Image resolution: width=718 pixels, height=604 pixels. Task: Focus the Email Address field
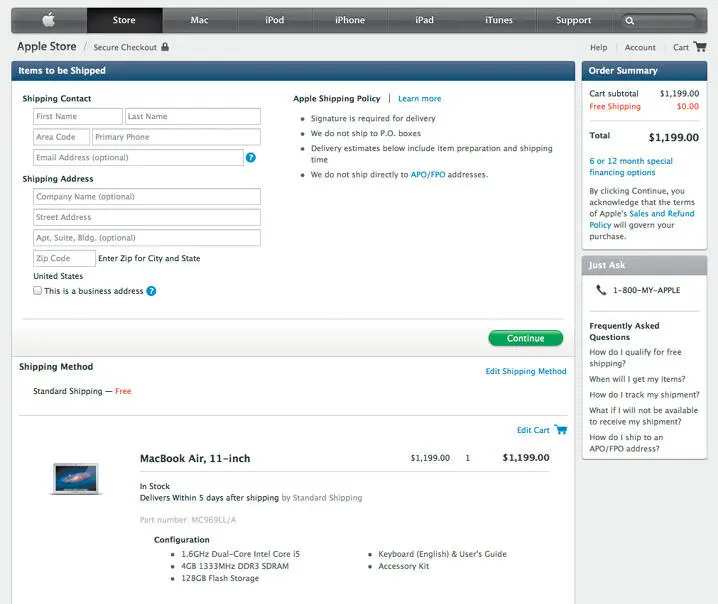click(x=138, y=158)
